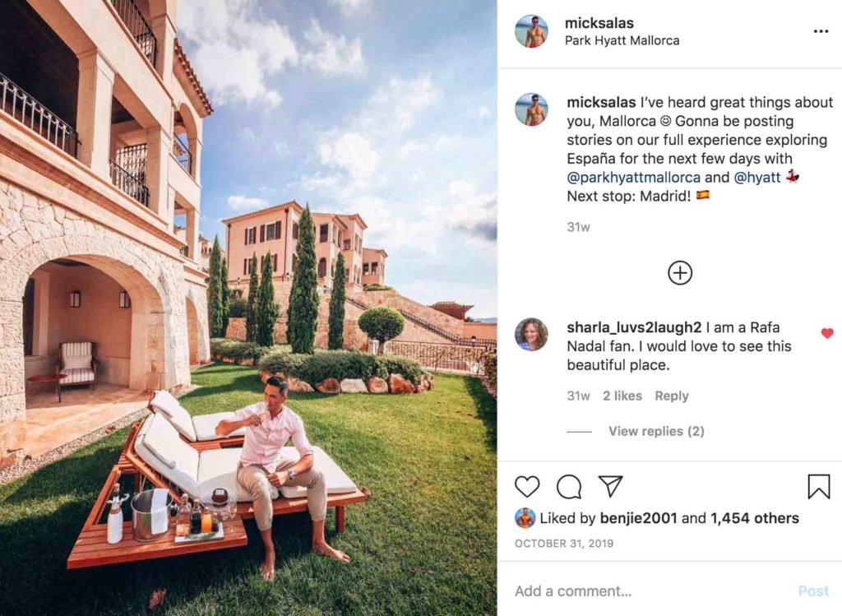View the 2 likes on the comment
Viewport: 842px width, 616px height.
(x=622, y=396)
